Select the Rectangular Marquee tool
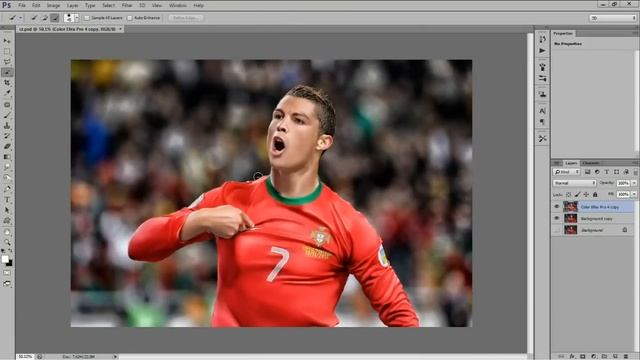 [7, 52]
